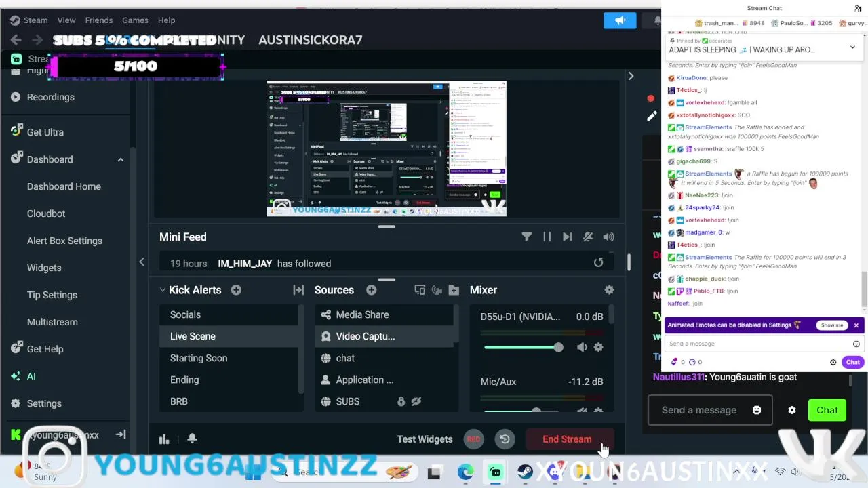Open Tip Settings
The image size is (868, 488).
click(x=52, y=295)
